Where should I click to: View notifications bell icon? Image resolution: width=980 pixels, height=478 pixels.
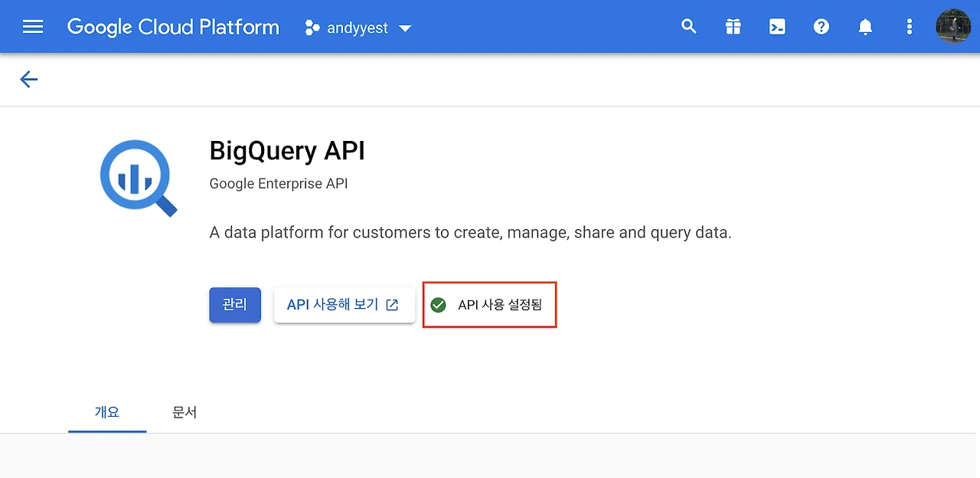pyautogui.click(x=865, y=27)
